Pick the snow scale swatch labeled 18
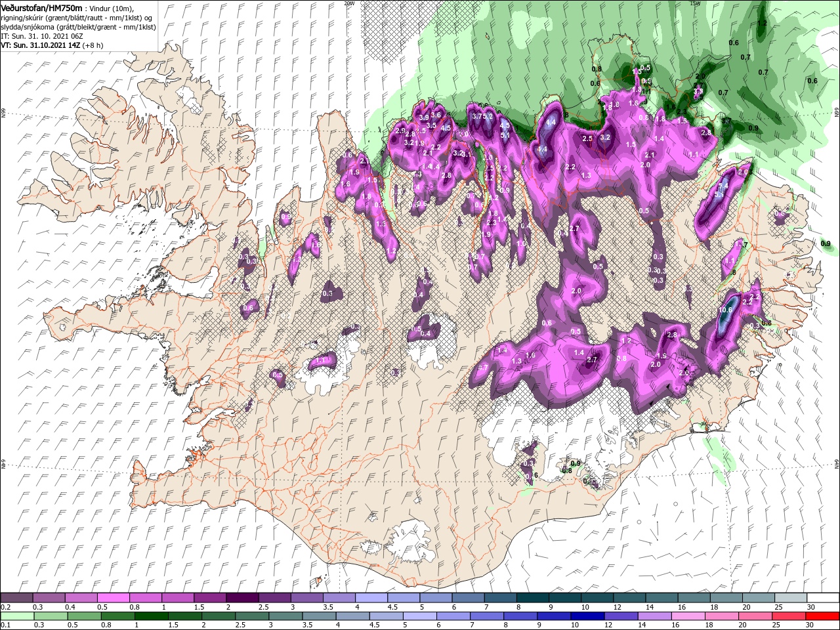 tap(726, 597)
